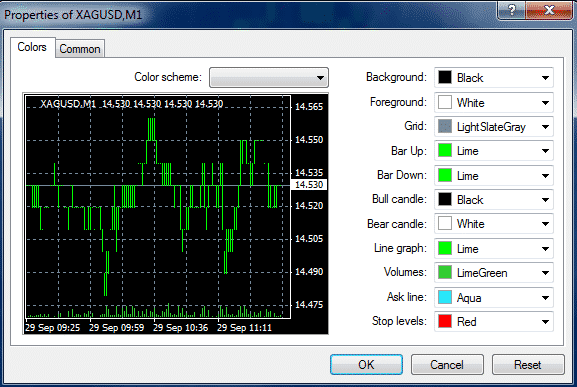Click the Bar Down lime color swatch

pos(445,175)
